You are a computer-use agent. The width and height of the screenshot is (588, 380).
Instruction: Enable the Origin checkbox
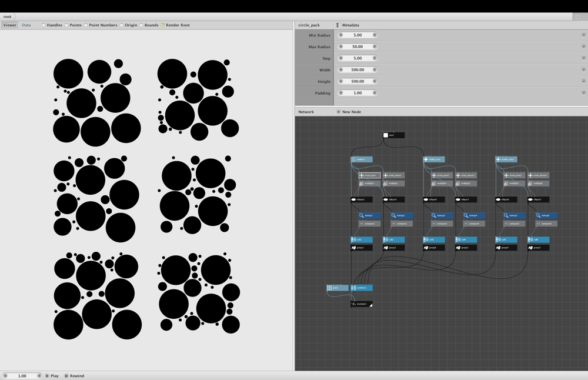pos(122,25)
